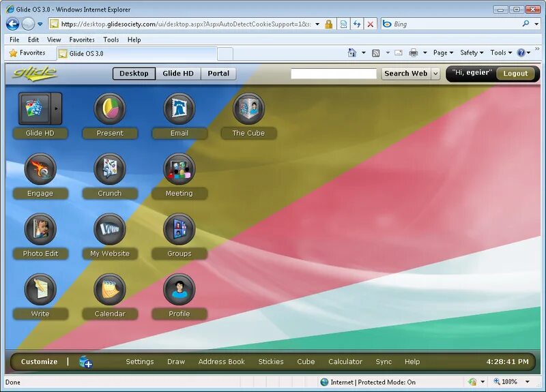Click the Glide web search input field
The image size is (546, 392).
pyautogui.click(x=334, y=74)
